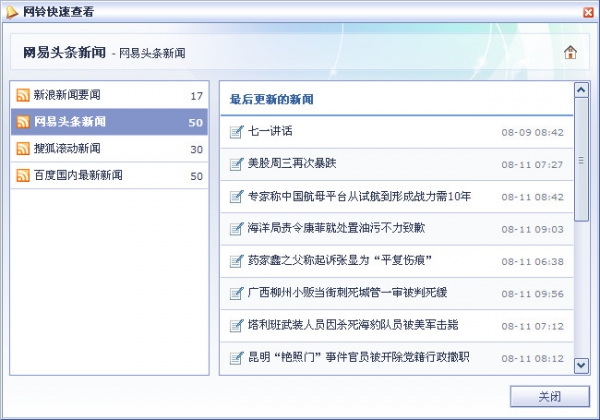The height and width of the screenshot is (420, 600).
Task: Click the 最后更新的新闻 heading
Action: [271, 99]
